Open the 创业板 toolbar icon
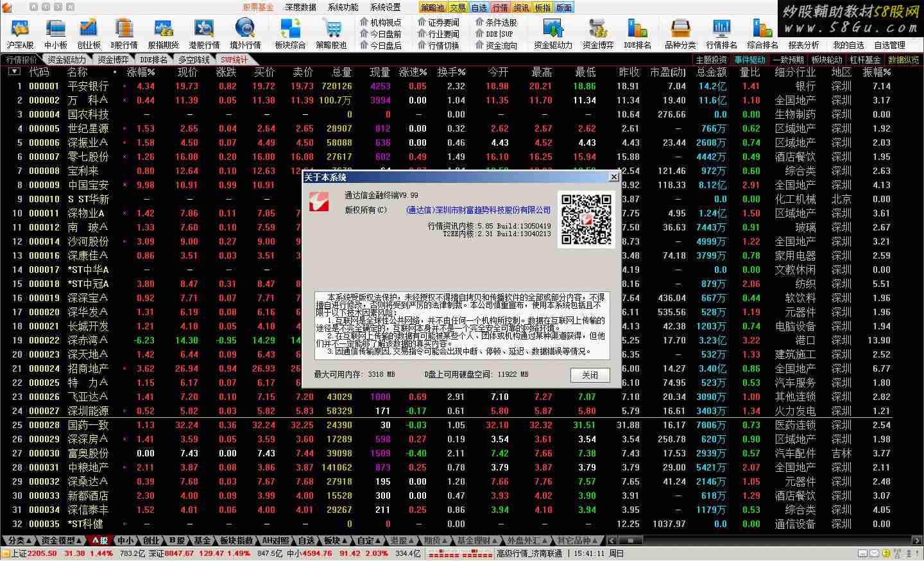924x561 pixels. (x=89, y=33)
